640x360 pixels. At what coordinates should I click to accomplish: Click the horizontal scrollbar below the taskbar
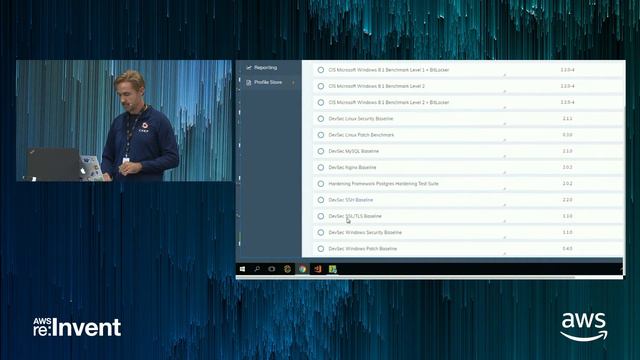pos(406,277)
